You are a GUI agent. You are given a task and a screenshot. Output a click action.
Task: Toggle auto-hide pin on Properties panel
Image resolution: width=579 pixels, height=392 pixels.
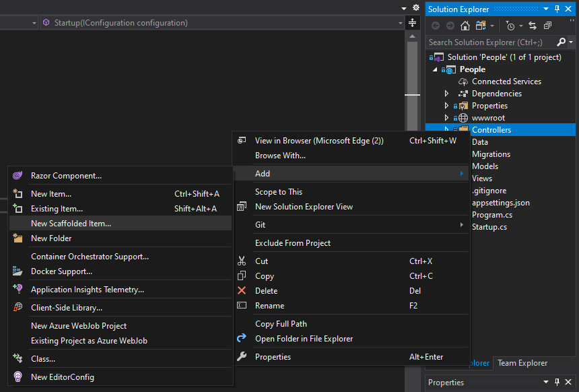tap(557, 382)
